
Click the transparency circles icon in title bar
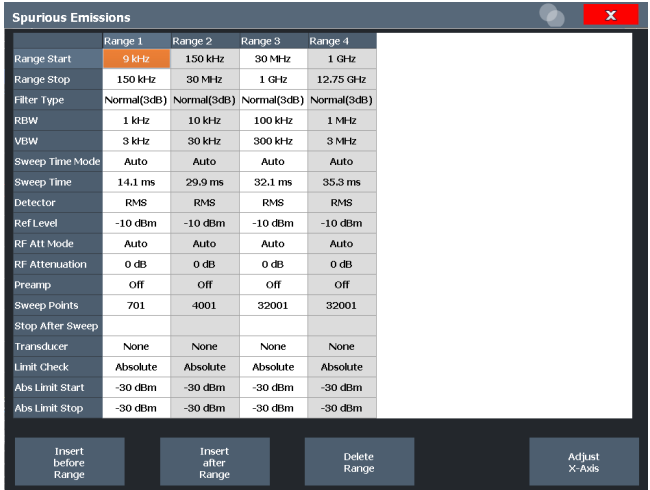(x=552, y=15)
